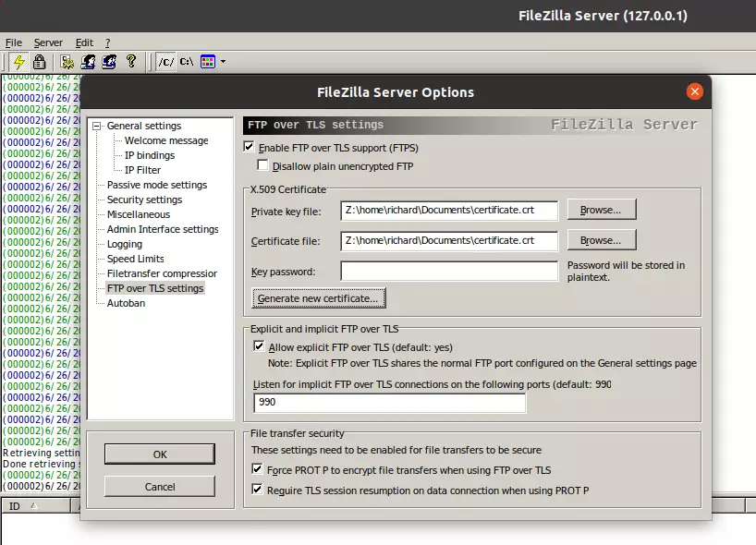
Task: Open Autoban settings page
Action: pos(126,303)
